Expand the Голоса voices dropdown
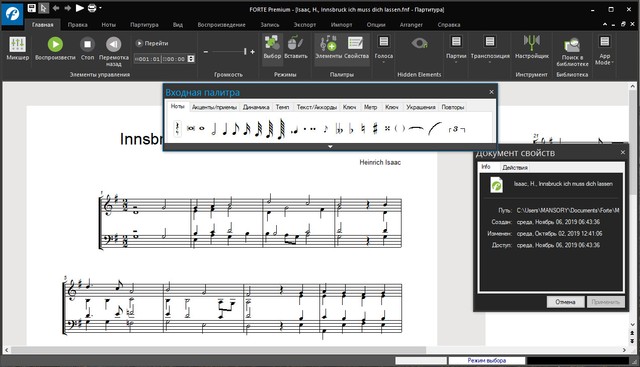 click(384, 50)
